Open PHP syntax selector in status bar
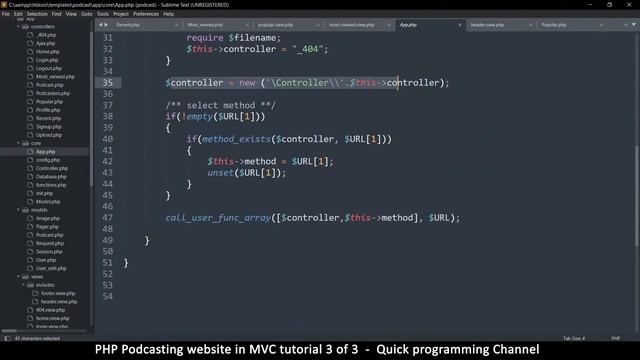The height and width of the screenshot is (360, 640). pyautogui.click(x=616, y=338)
